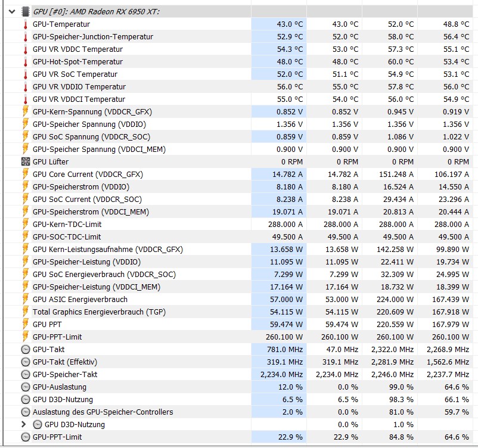Click maximum core current 151.248 A
This screenshot has height=448, width=478.
[x=396, y=174]
